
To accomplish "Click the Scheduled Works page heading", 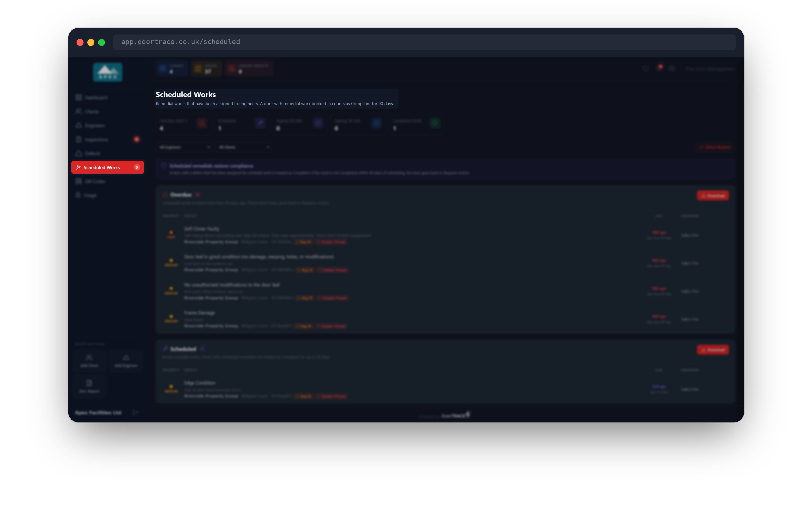I will [x=185, y=95].
